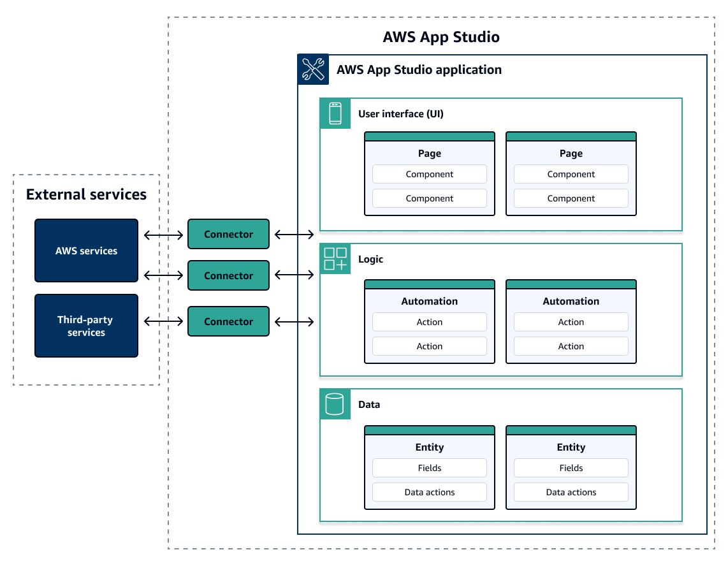Select the database cylinder Data icon
Image resolution: width=728 pixels, height=566 pixels.
(x=335, y=404)
